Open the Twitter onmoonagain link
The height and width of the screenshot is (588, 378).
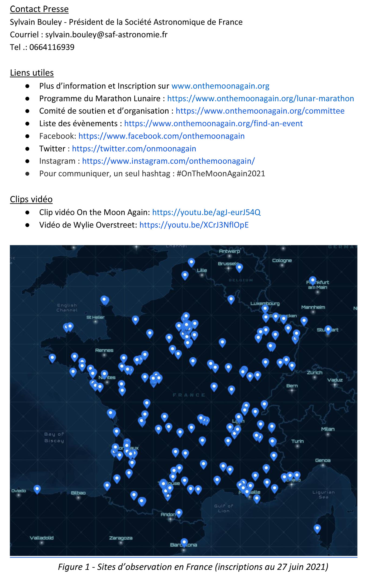pos(134,148)
